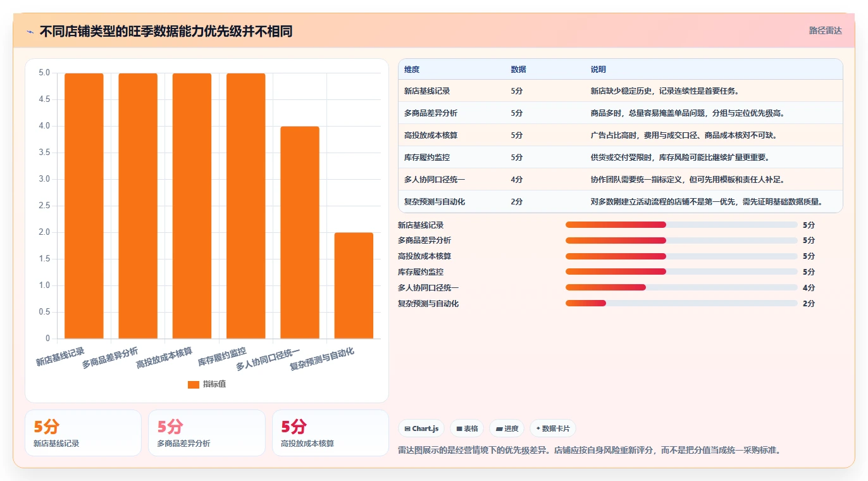Click the 2分 value beside the progress bar

[x=809, y=304]
